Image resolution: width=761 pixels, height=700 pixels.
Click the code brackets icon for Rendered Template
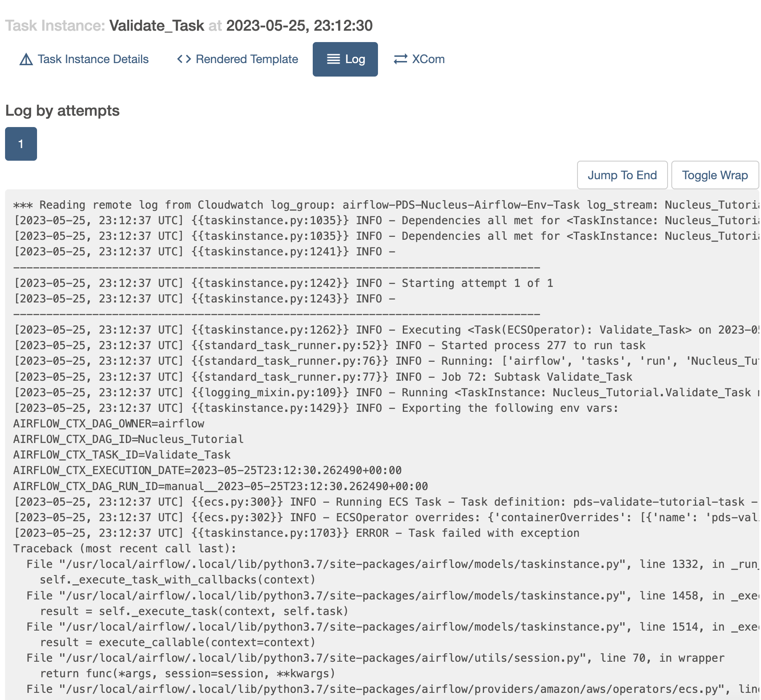[184, 59]
